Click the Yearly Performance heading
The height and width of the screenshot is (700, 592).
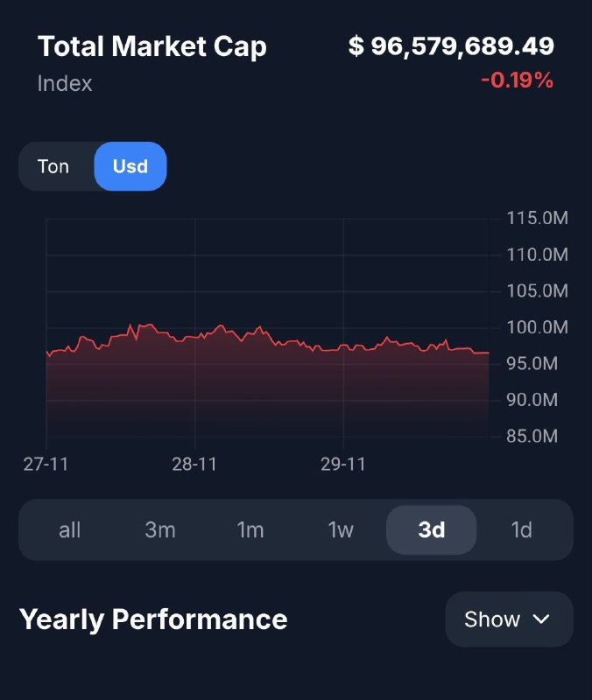point(153,619)
